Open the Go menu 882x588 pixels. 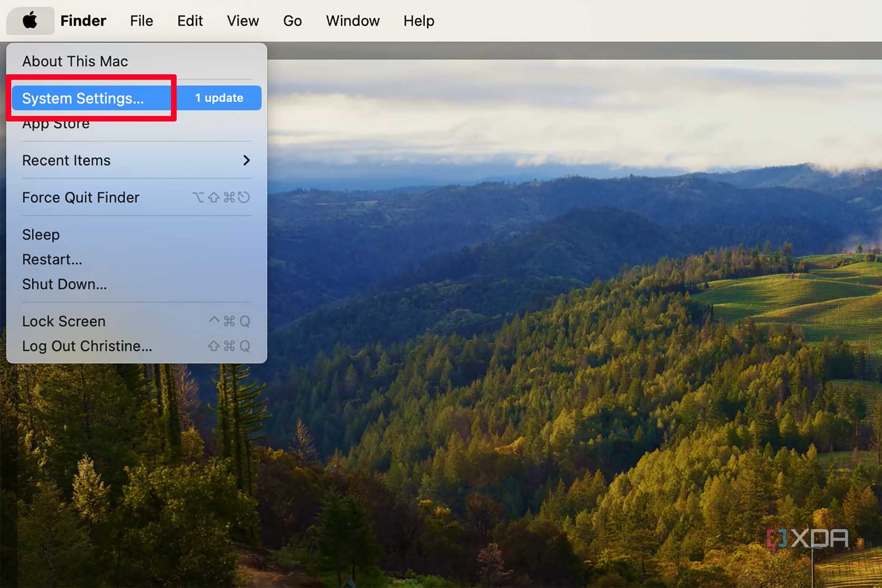(292, 21)
